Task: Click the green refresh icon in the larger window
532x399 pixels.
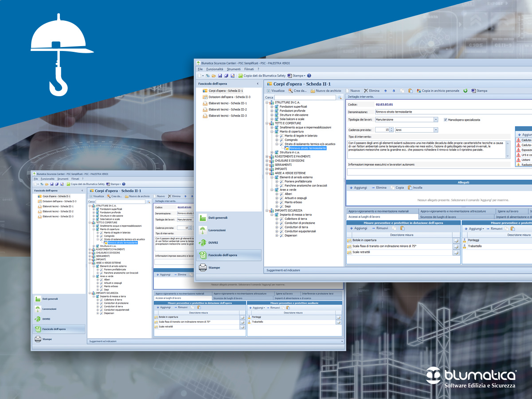Action: coord(465,90)
